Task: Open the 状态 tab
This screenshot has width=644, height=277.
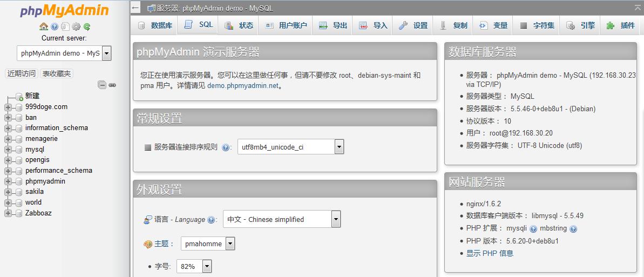Action: point(239,25)
